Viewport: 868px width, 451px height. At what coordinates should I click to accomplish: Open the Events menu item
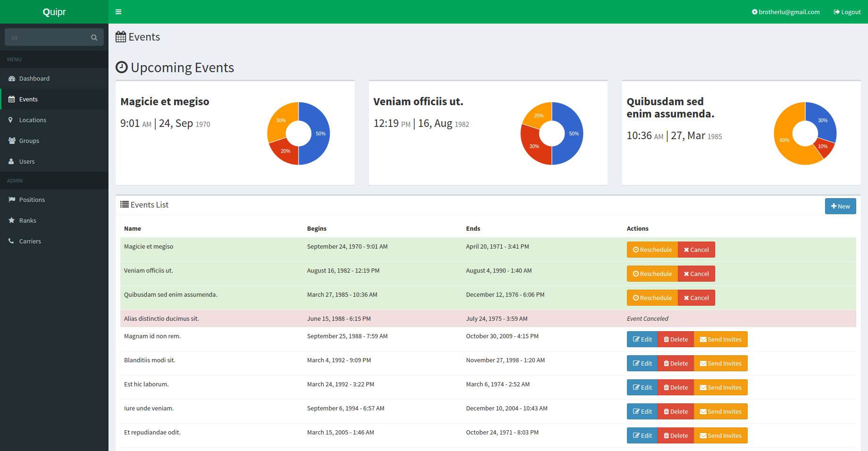(54, 99)
